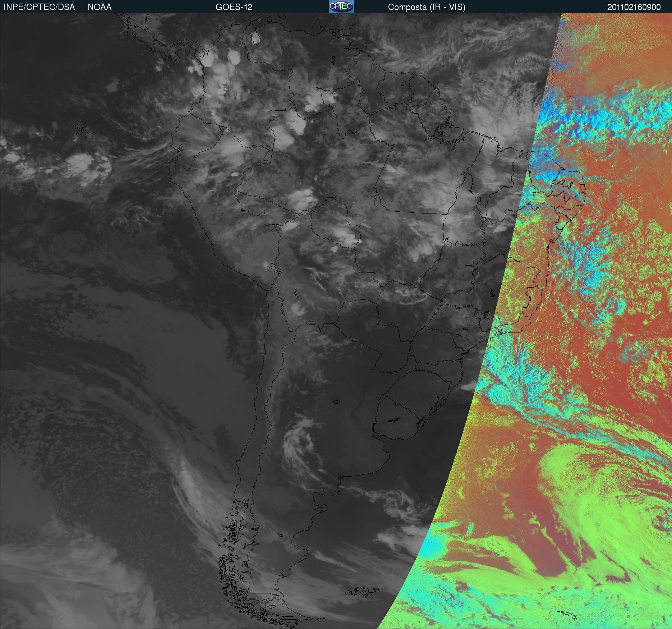672x629 pixels.
Task: Click the CPTEC logo in header
Action: (x=341, y=6)
